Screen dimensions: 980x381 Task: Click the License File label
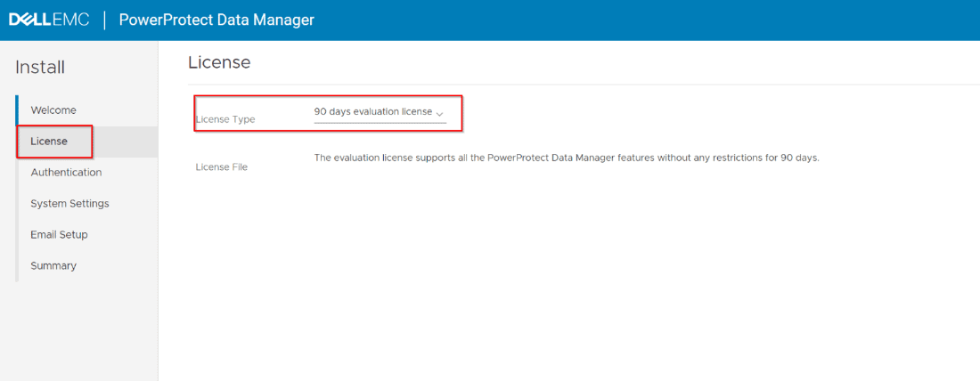coord(222,167)
